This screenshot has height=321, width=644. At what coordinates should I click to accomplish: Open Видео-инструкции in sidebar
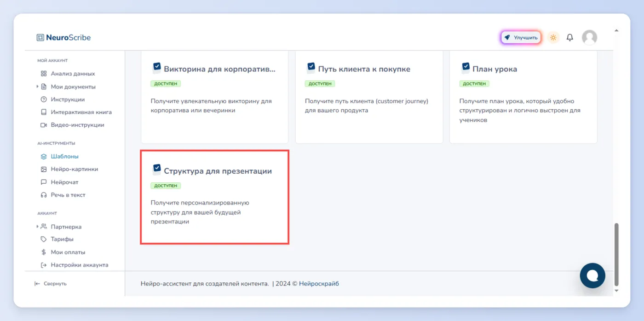point(77,125)
